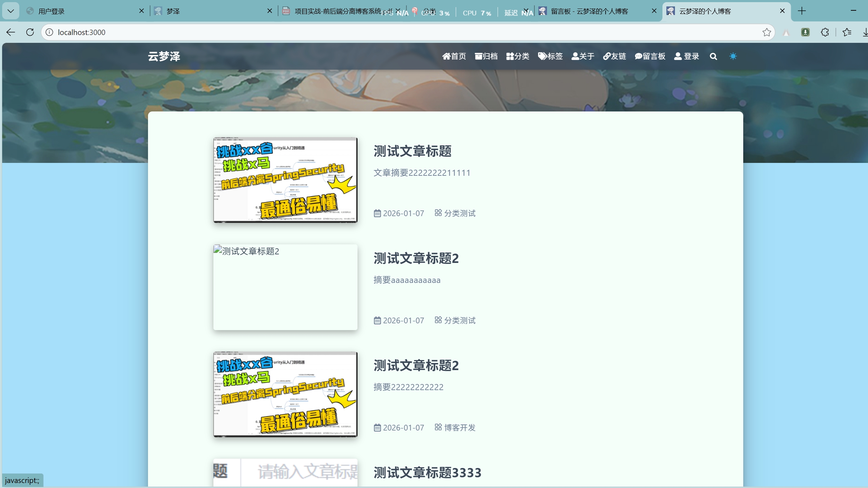The height and width of the screenshot is (488, 868).
Task: Open the 首页 home navigation item
Action: [454, 56]
